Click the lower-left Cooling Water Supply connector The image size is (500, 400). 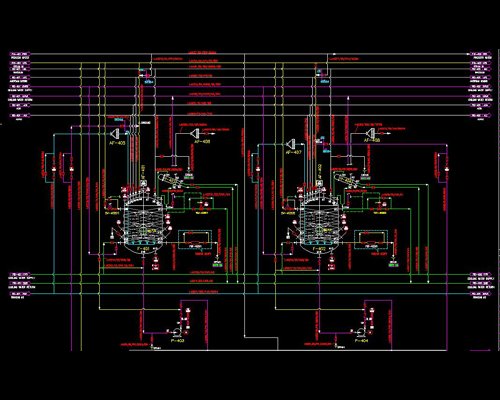pyautogui.click(x=20, y=274)
